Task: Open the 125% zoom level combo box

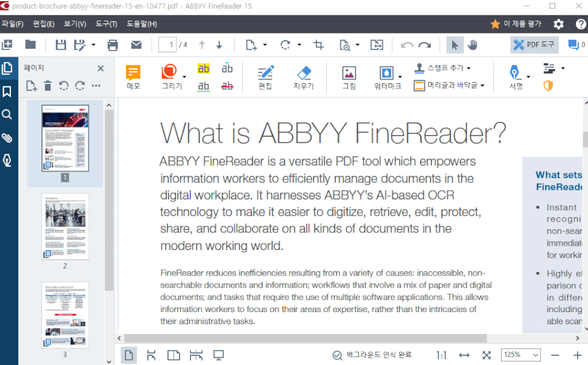Action: [521, 355]
